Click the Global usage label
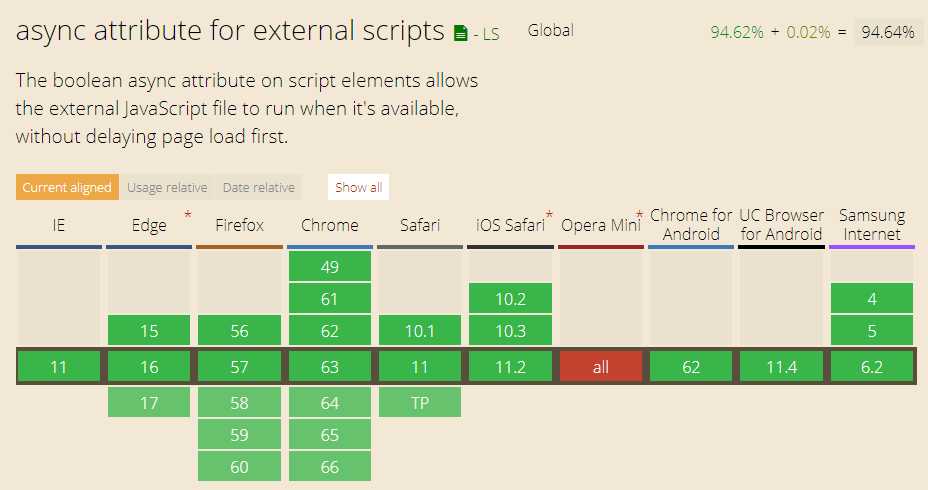Screen dimensions: 928x490 (550, 30)
